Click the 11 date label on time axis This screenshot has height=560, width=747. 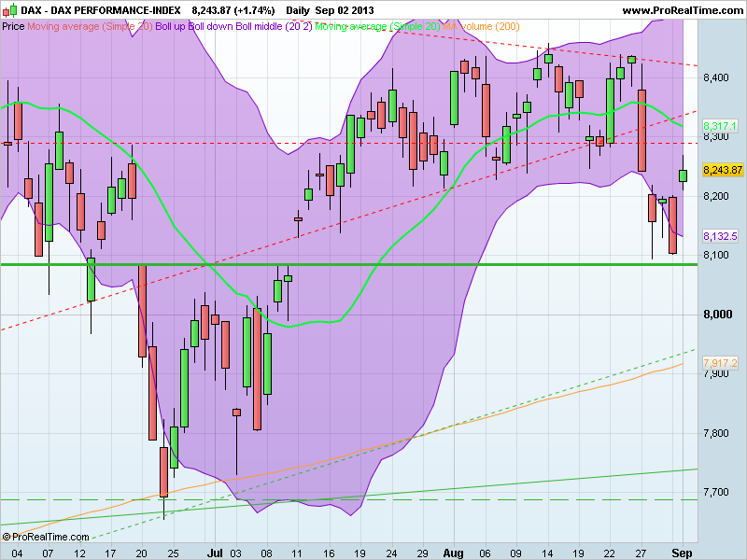click(x=297, y=553)
